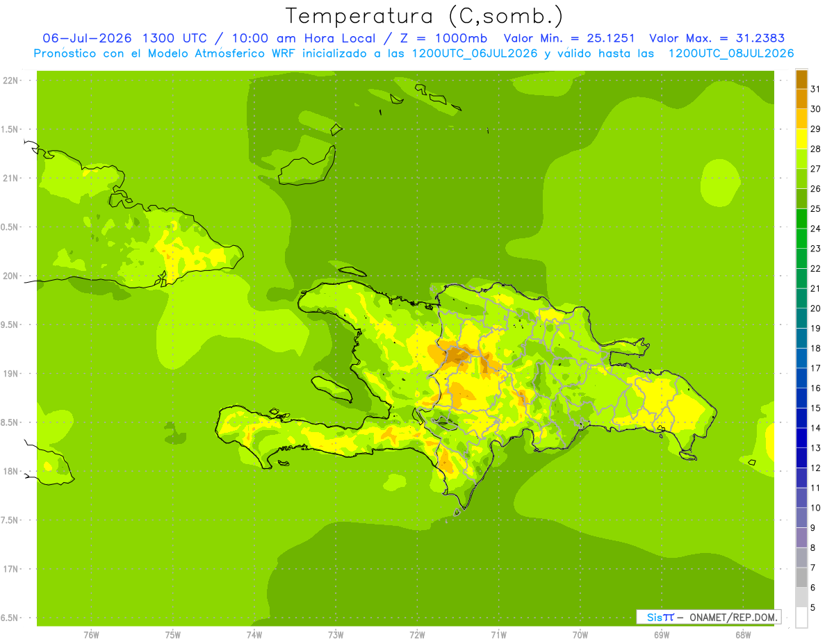The height and width of the screenshot is (644, 834).
Task: Select the date text '06-Jul-2026 1300 UTC'
Action: tap(124, 38)
